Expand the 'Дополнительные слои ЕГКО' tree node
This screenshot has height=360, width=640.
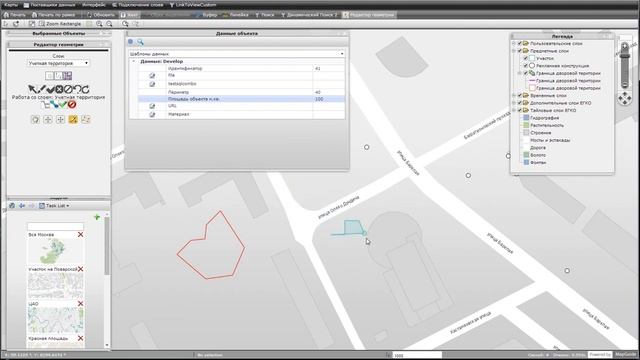(514, 103)
